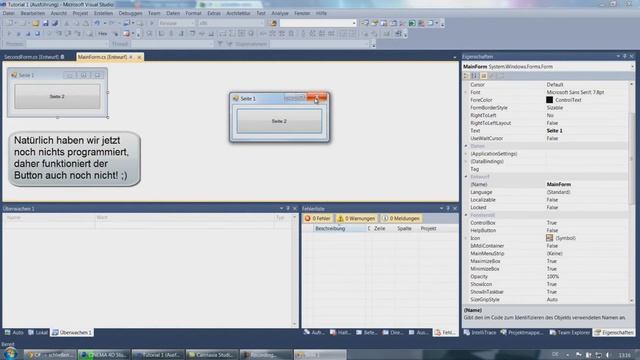The height and width of the screenshot is (360, 640).
Task: Click the volume icon in system tray
Action: click(608, 355)
